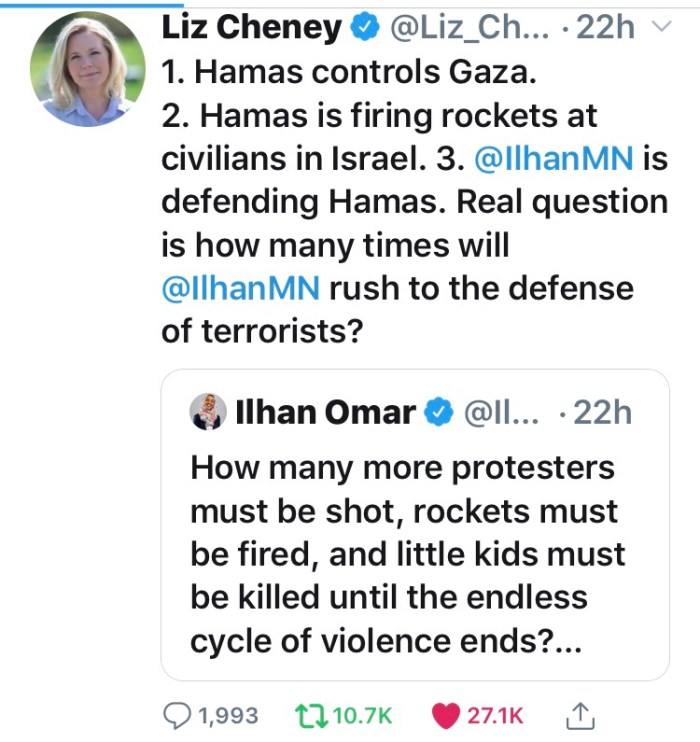The height and width of the screenshot is (742, 700).
Task: Open the share icon menu
Action: click(x=581, y=714)
